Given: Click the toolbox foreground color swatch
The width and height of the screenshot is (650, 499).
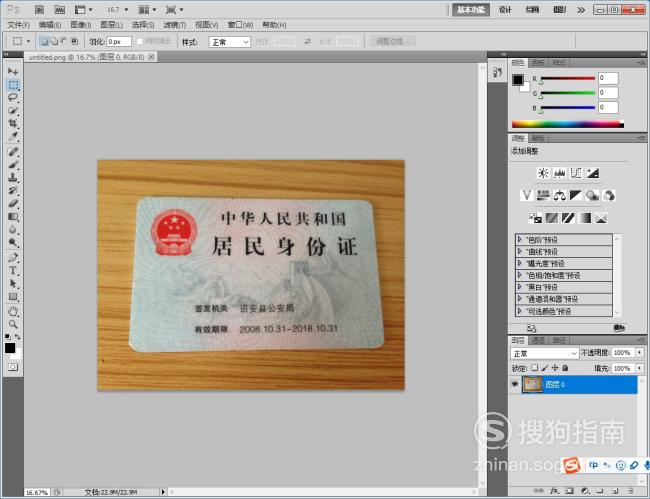Looking at the screenshot, I should [10, 348].
